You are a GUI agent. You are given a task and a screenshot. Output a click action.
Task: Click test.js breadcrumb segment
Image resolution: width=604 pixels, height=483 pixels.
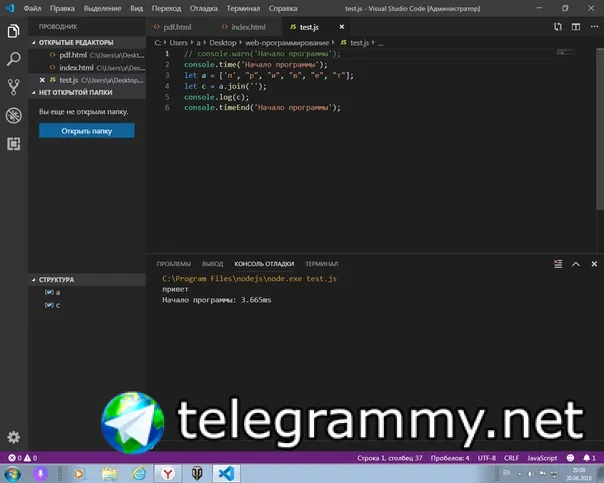pos(355,43)
